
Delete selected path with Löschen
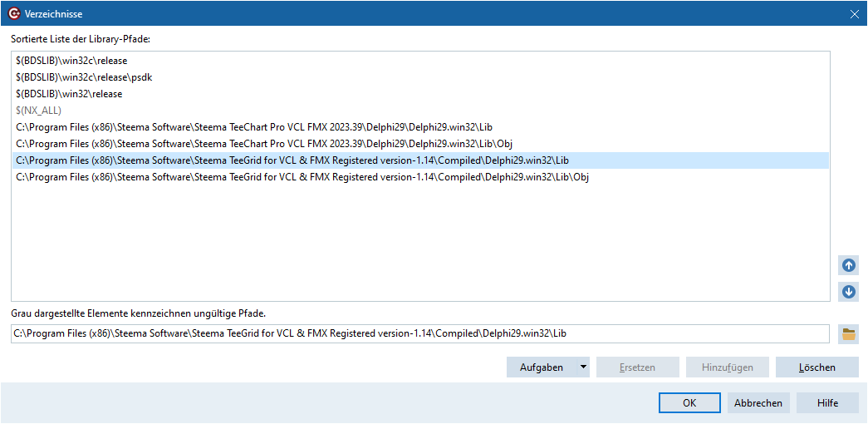[x=817, y=367]
